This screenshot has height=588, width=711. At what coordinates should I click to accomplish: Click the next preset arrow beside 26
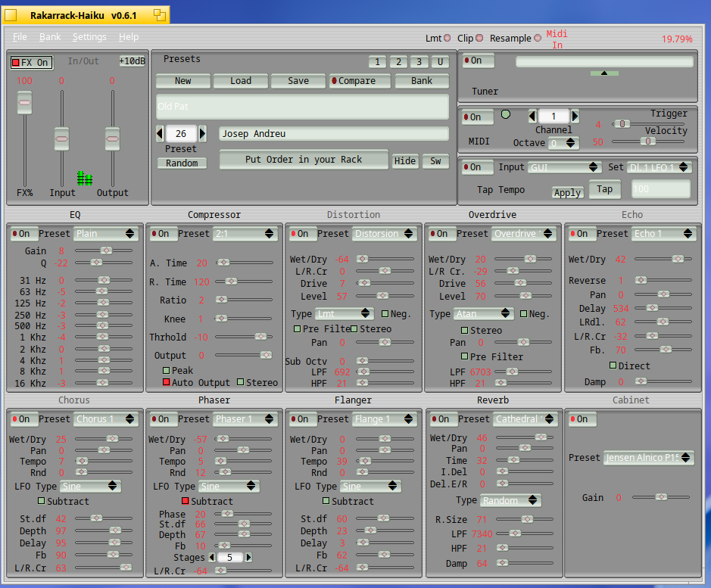(x=203, y=134)
